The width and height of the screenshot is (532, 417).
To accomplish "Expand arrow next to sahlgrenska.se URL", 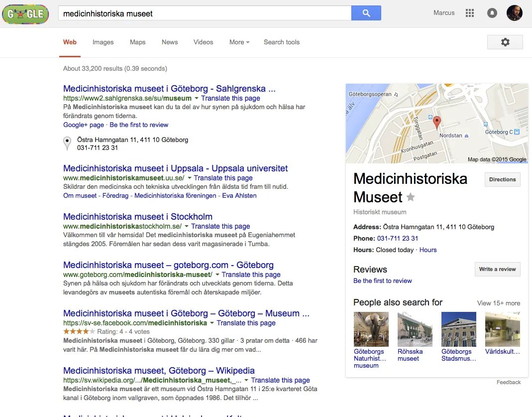I will pyautogui.click(x=196, y=98).
